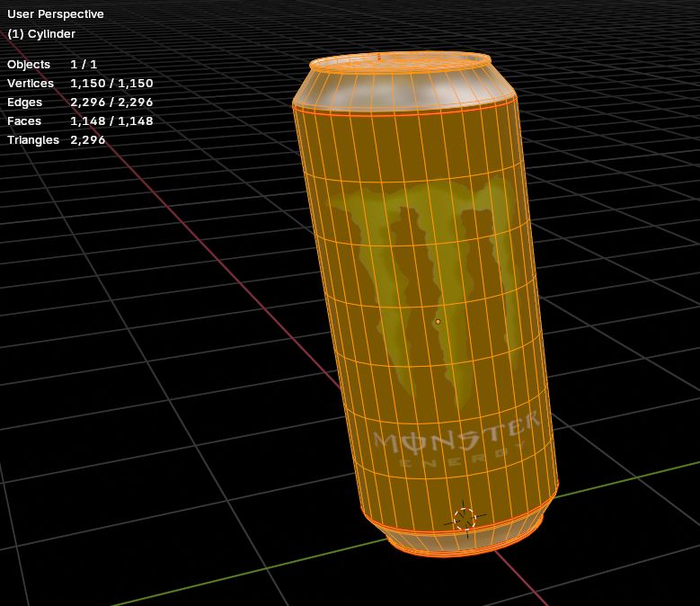700x606 pixels.
Task: Click the "Faces" statistics label
Action: (24, 121)
